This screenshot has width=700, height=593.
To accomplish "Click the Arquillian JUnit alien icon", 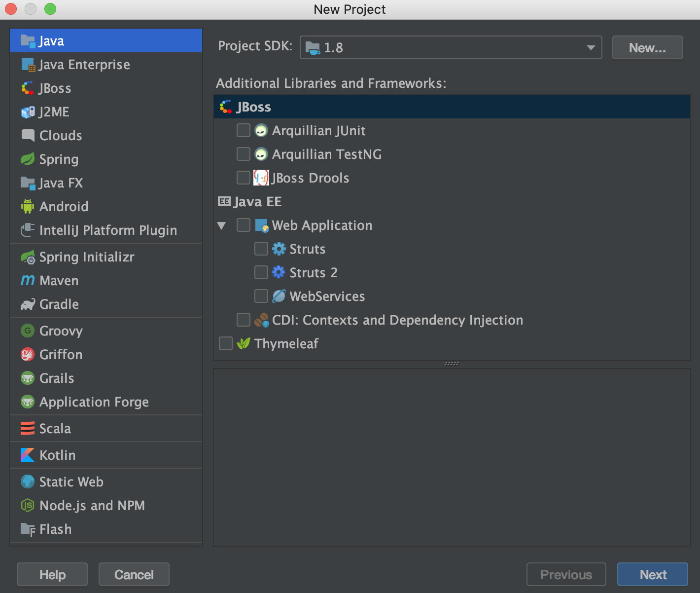I will point(261,131).
